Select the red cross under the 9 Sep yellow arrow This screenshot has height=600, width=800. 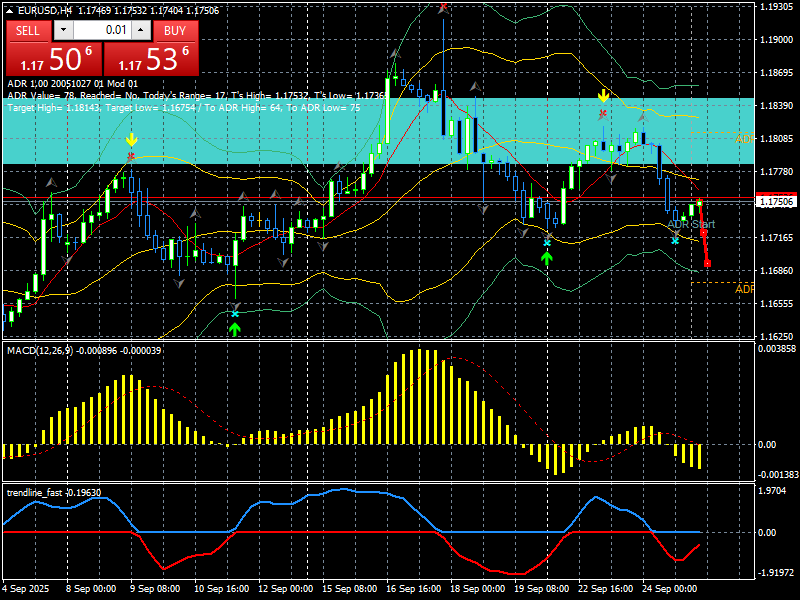coord(131,155)
